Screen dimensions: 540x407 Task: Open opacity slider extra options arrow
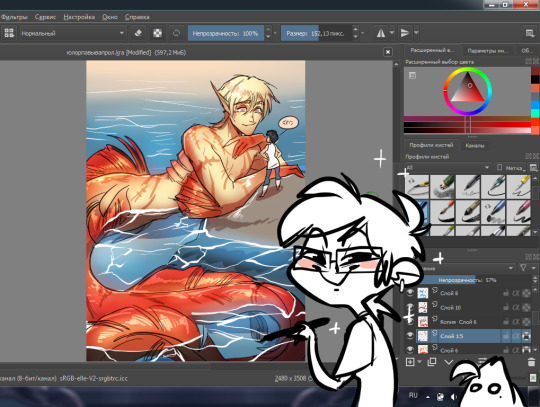tap(275, 33)
